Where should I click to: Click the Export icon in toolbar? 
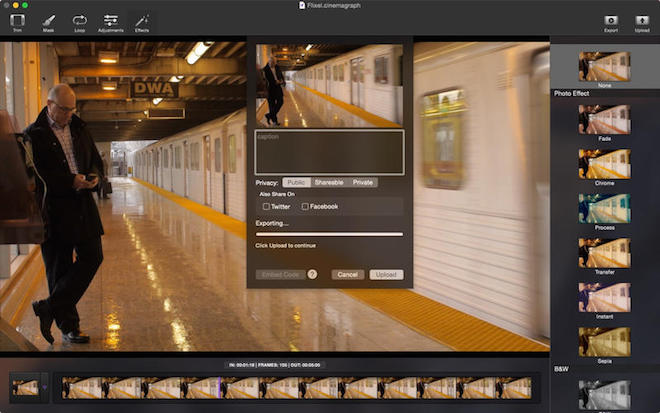(x=610, y=21)
